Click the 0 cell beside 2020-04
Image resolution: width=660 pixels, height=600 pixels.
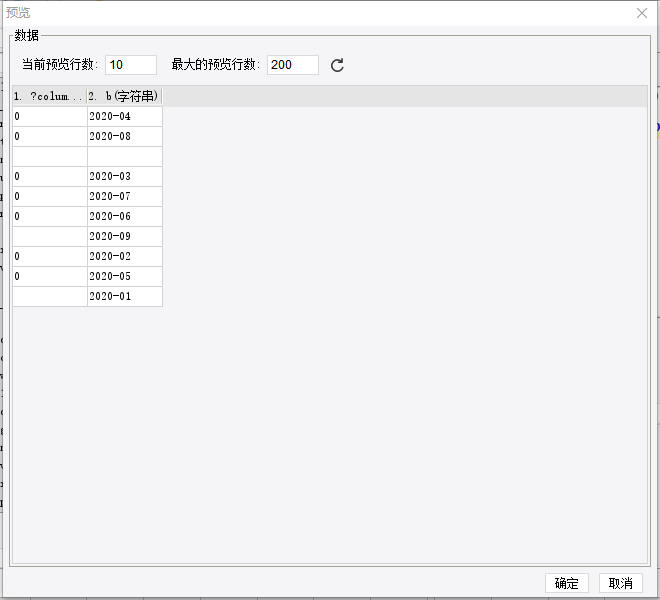pyautogui.click(x=50, y=116)
